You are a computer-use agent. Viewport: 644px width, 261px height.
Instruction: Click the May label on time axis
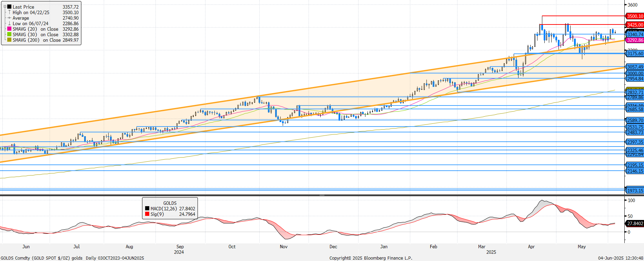582,247
